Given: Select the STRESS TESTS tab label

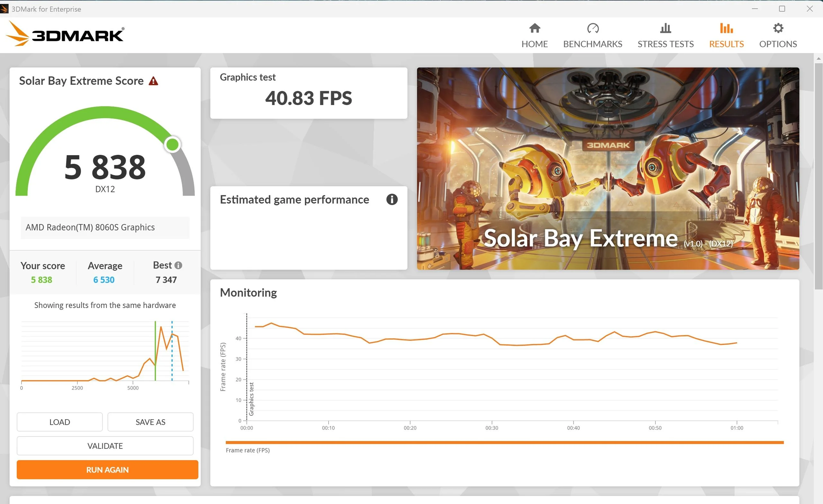Looking at the screenshot, I should 665,44.
